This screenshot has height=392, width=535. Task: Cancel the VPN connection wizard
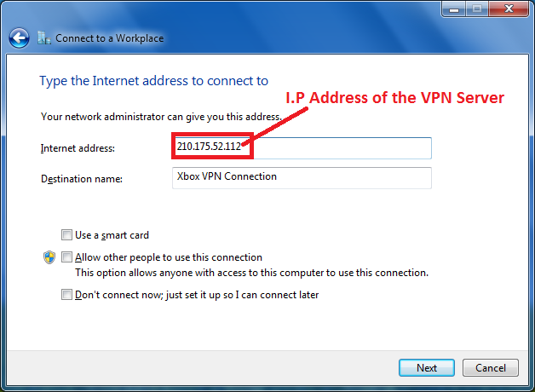[x=491, y=368]
